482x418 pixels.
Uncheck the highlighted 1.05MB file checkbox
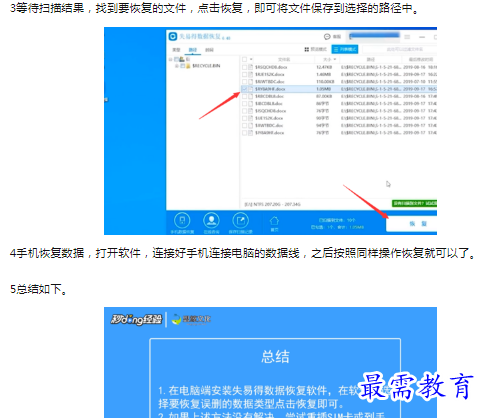pos(244,89)
